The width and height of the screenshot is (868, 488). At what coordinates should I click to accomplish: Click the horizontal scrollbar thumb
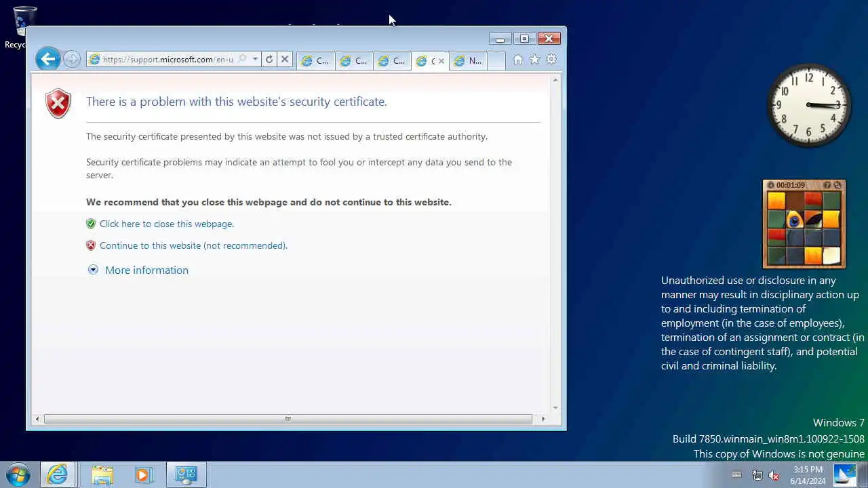pyautogui.click(x=288, y=419)
